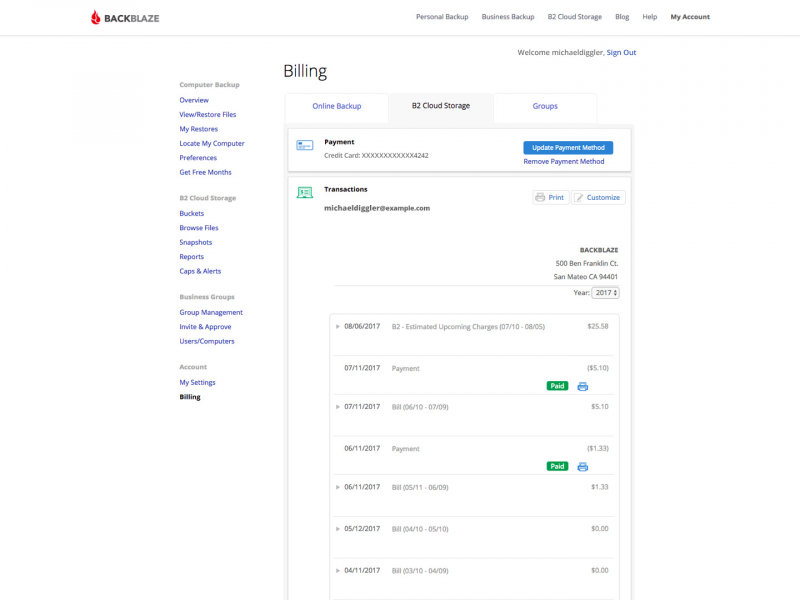Open My Restores in sidebar

click(198, 129)
